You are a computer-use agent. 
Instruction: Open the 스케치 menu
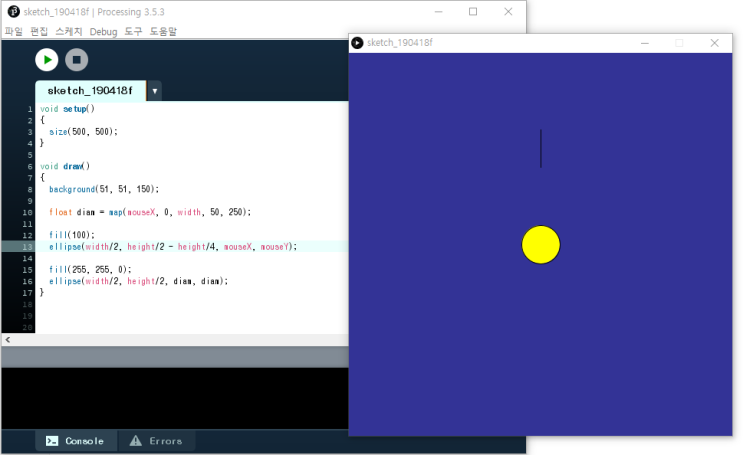pos(69,31)
